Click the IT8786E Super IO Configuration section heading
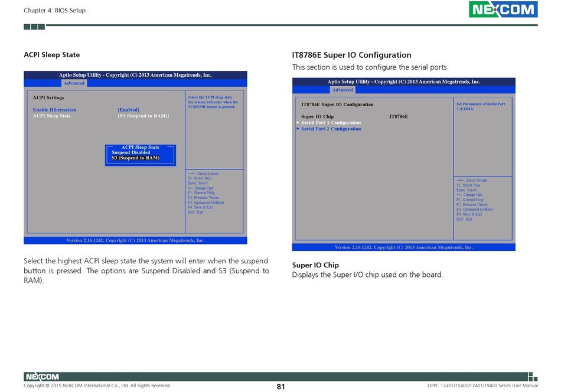Image resolution: width=561 pixels, height=392 pixels. click(351, 55)
